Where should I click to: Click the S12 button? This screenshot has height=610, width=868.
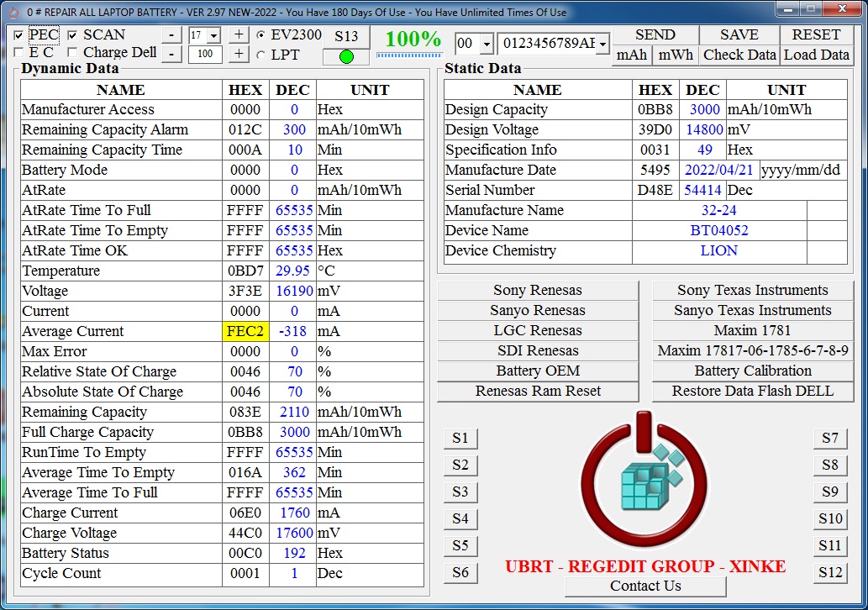point(830,572)
